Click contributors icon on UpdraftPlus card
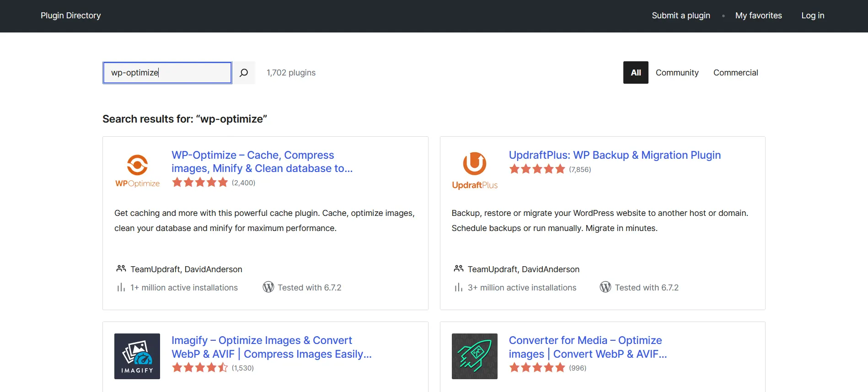This screenshot has width=868, height=392. pyautogui.click(x=459, y=269)
